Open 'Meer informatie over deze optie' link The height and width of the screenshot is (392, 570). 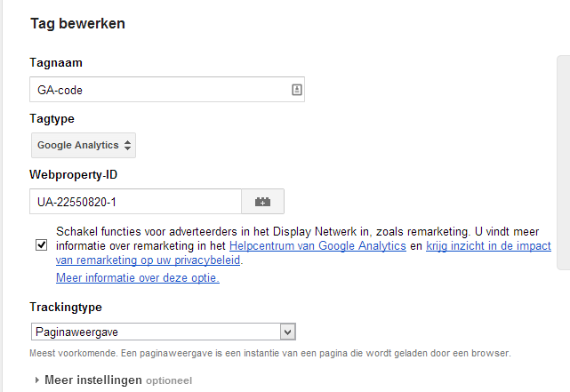(x=138, y=278)
